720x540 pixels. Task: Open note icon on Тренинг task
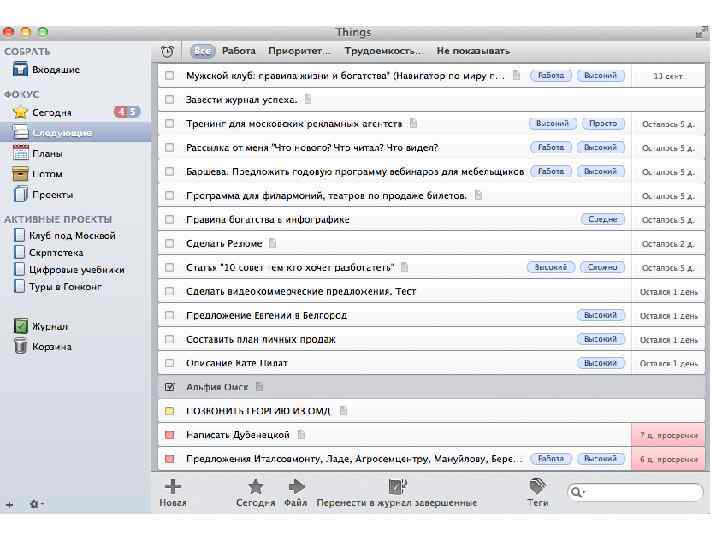point(413,123)
